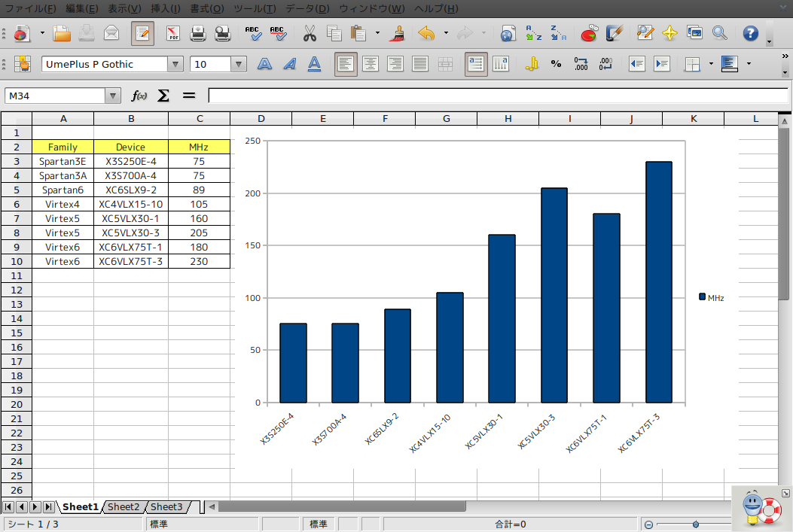Paste from clipboard
The image size is (793, 532).
(x=358, y=34)
